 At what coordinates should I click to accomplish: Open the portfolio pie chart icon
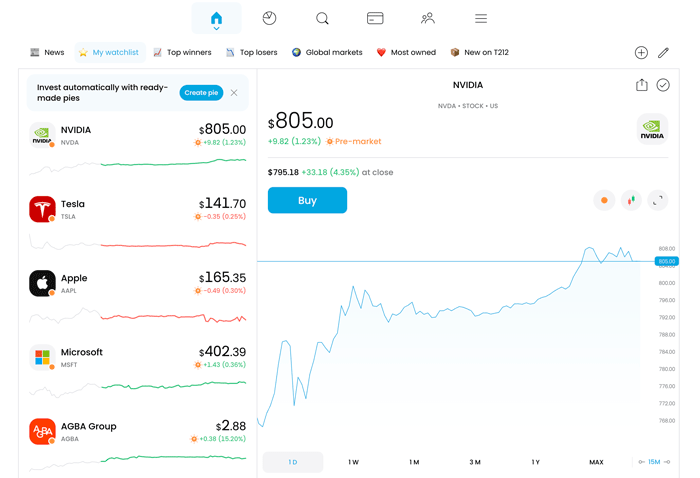(x=269, y=18)
